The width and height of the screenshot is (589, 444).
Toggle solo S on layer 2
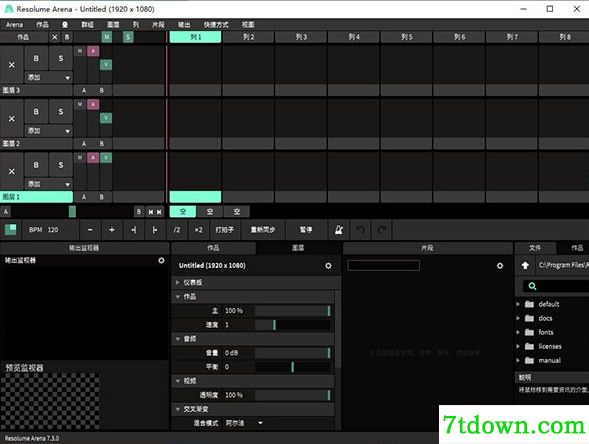pos(61,112)
